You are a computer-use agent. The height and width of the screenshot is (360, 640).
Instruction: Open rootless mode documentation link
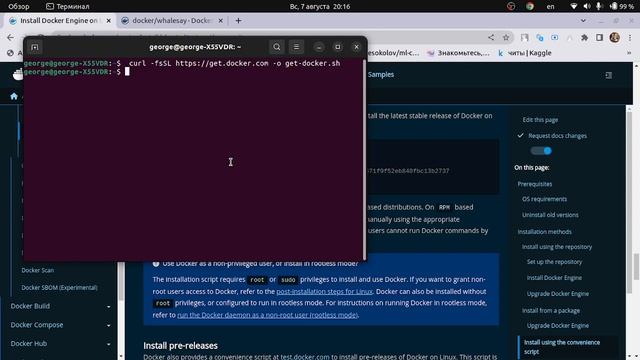[267, 315]
